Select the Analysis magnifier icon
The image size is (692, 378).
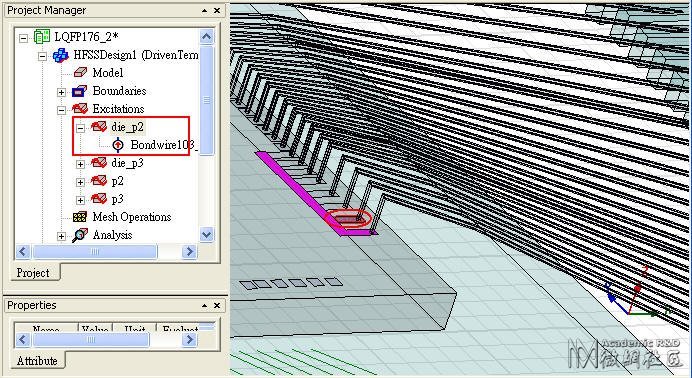click(x=80, y=235)
